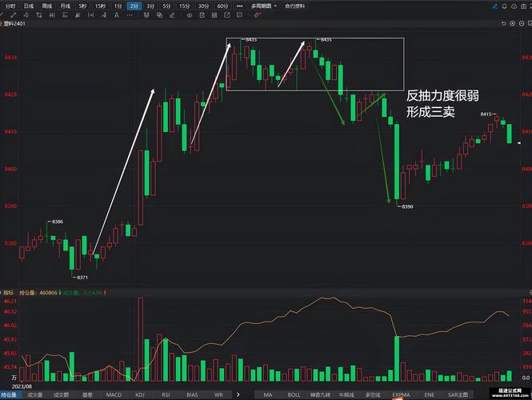Select the WR indicator tab

pos(218,394)
